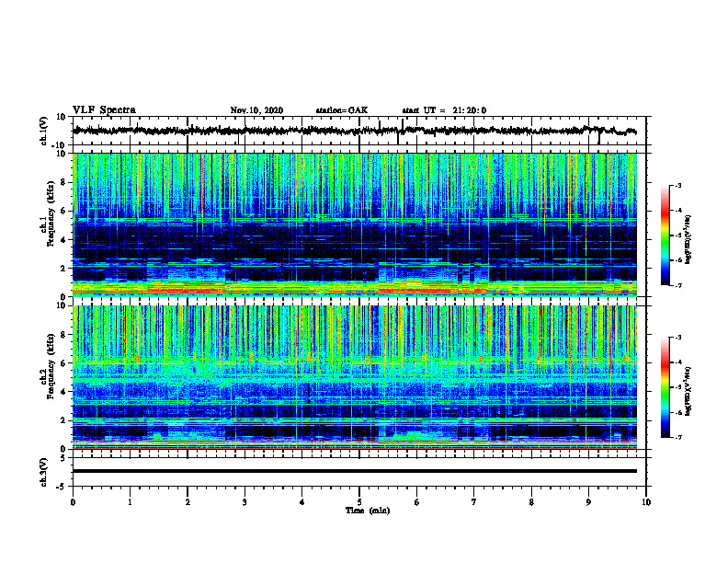Viewport: 728px width, 563px height.
Task: Click the '6' kHz tick on ch.2 frequency axis
Action: coord(63,363)
